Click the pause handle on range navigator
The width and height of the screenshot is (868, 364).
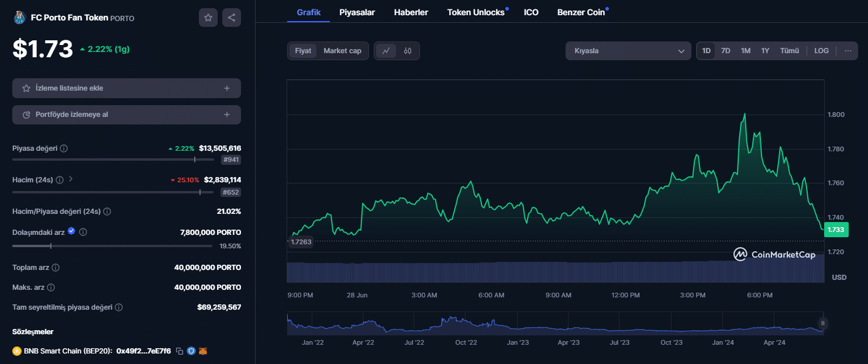click(x=822, y=323)
